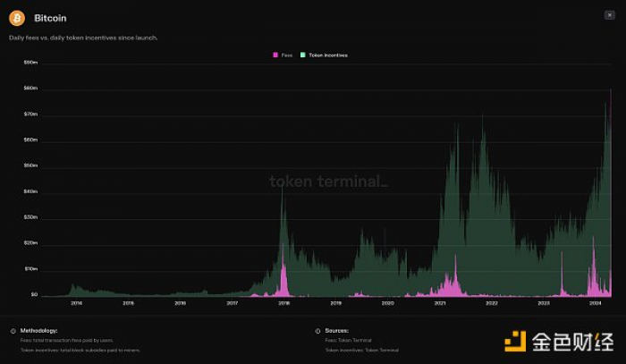Toggle the Fees legend series

283,55
